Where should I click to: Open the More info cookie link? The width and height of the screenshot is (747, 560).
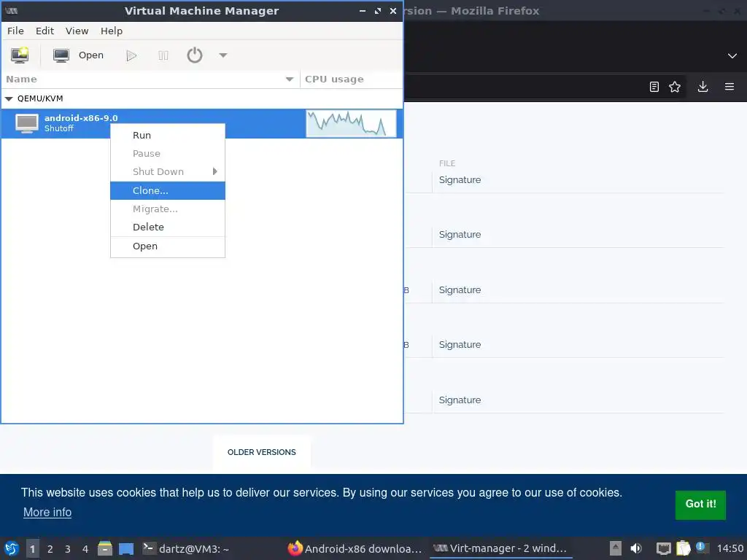[47, 513]
